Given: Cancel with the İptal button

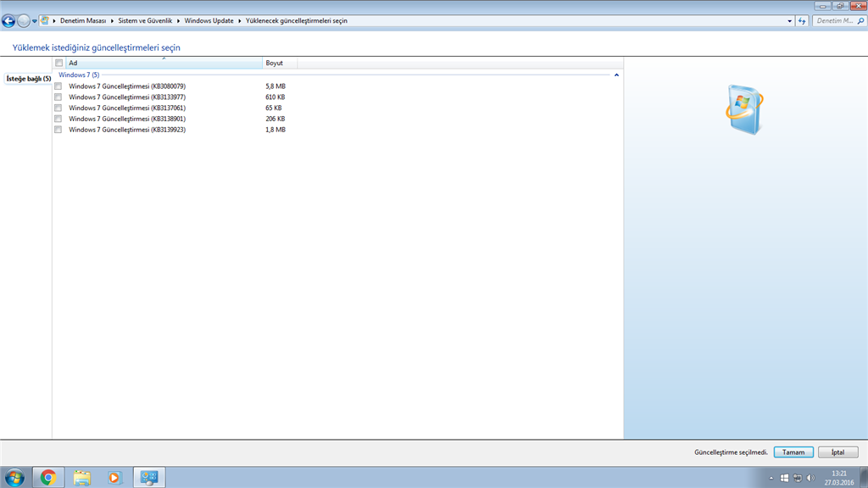Looking at the screenshot, I should coord(838,452).
